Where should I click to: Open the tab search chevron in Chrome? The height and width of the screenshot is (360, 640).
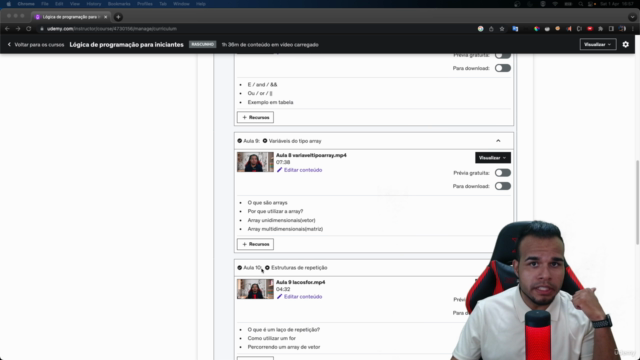click(632, 17)
